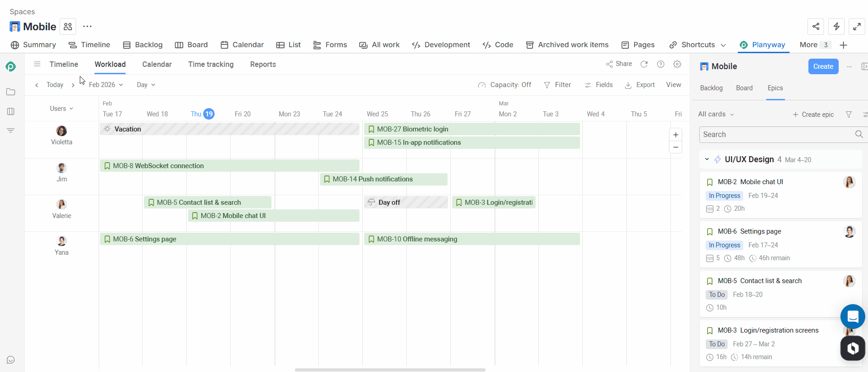Open the chat bubble icon at bottom left
The image size is (868, 372).
(11, 360)
